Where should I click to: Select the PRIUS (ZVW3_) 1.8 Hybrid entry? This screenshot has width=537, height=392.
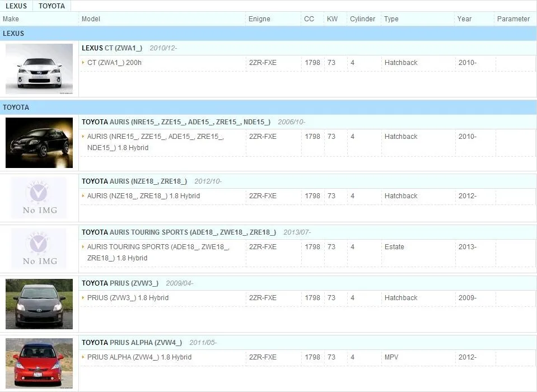(128, 298)
